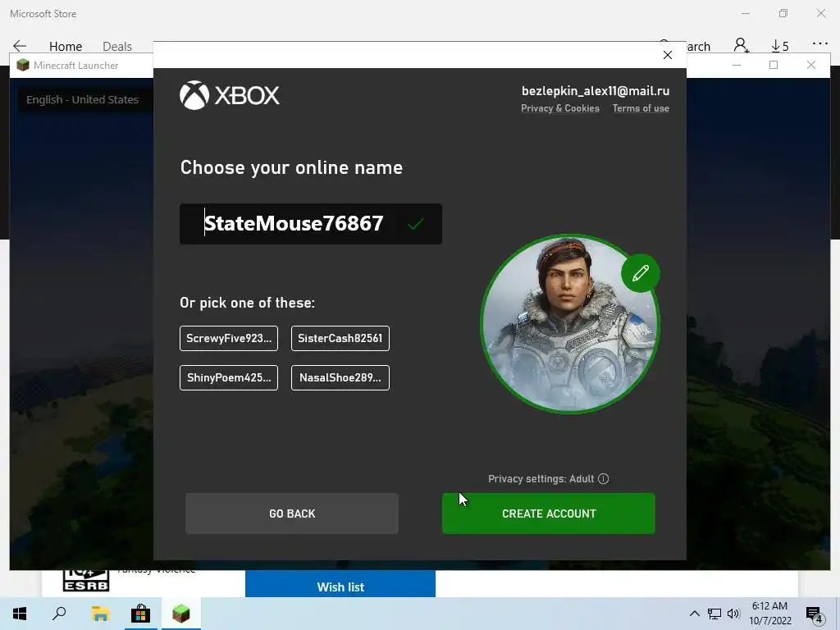Viewport: 840px width, 630px height.
Task: Switch to Microsoft Store taskbar icon
Action: coord(140,614)
